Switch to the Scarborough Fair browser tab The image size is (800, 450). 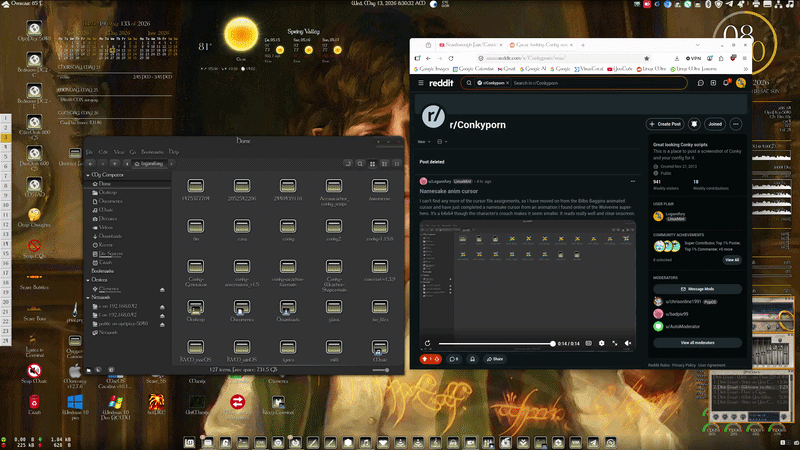(x=470, y=45)
